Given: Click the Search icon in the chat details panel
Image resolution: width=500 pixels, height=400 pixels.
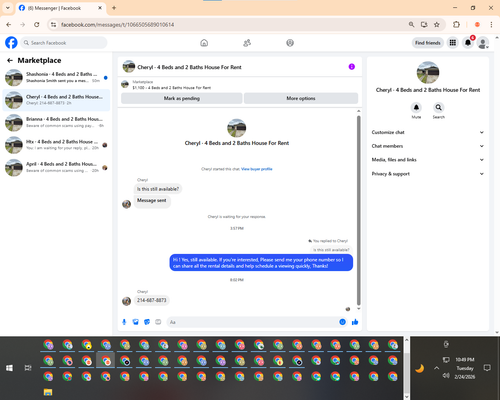Looking at the screenshot, I should click(439, 108).
